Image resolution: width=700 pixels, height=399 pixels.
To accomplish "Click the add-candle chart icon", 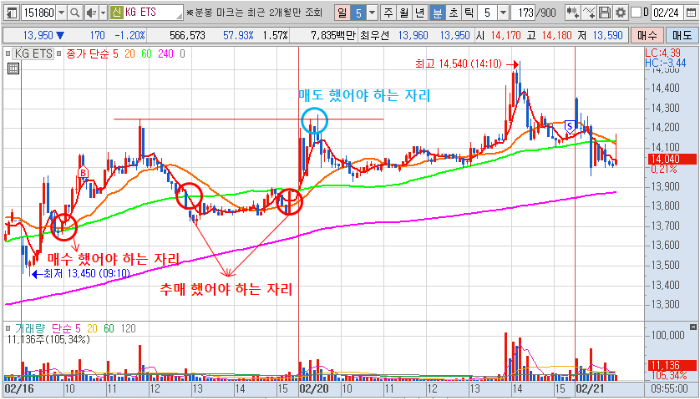I will tap(573, 12).
